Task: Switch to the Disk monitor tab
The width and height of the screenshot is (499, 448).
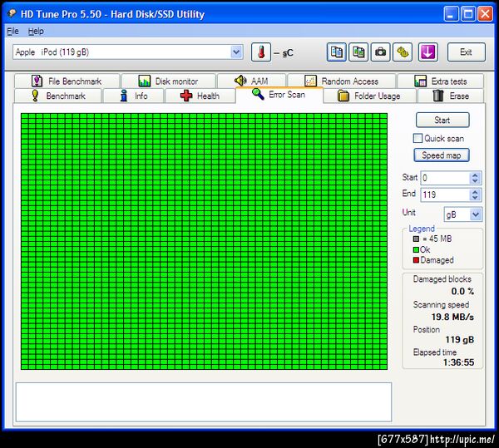Action: [x=169, y=81]
